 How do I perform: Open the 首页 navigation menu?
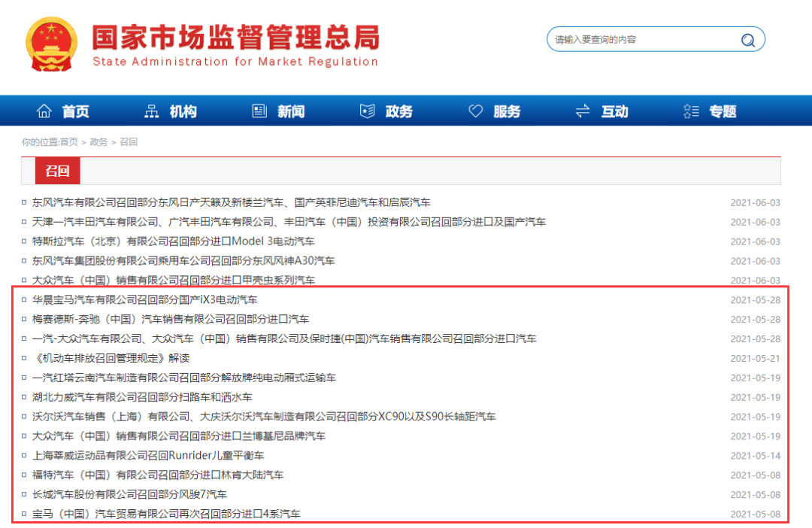point(76,111)
